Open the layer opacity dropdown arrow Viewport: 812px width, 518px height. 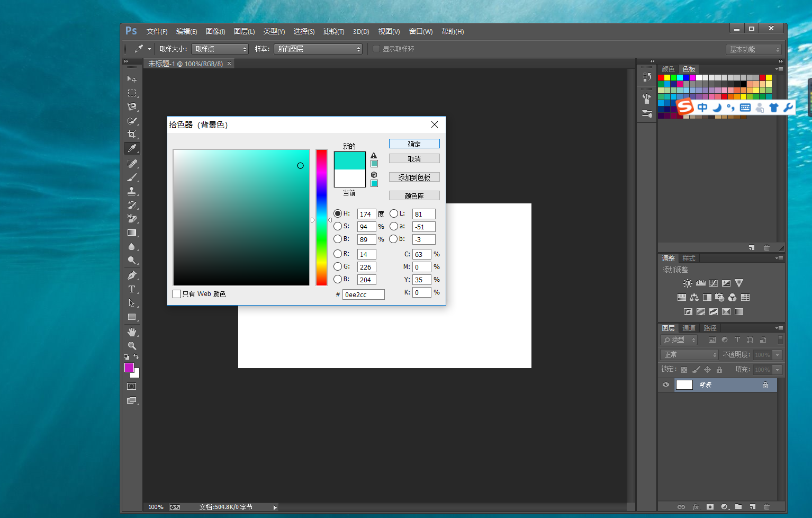click(x=778, y=355)
